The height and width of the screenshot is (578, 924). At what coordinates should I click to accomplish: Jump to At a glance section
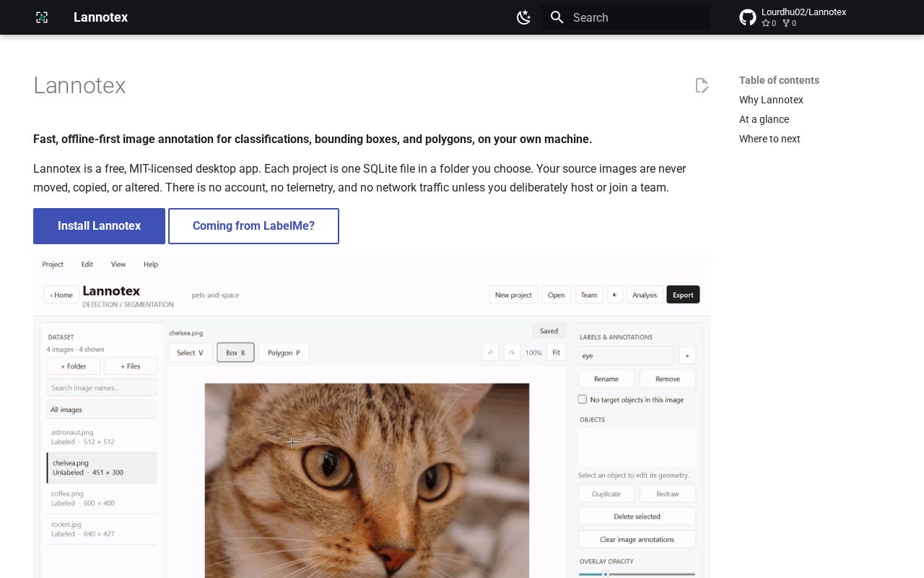(764, 119)
